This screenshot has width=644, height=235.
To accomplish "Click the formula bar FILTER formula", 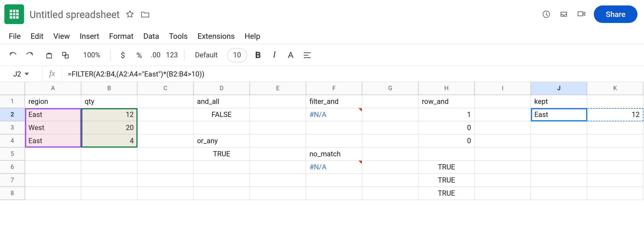I will tap(136, 74).
